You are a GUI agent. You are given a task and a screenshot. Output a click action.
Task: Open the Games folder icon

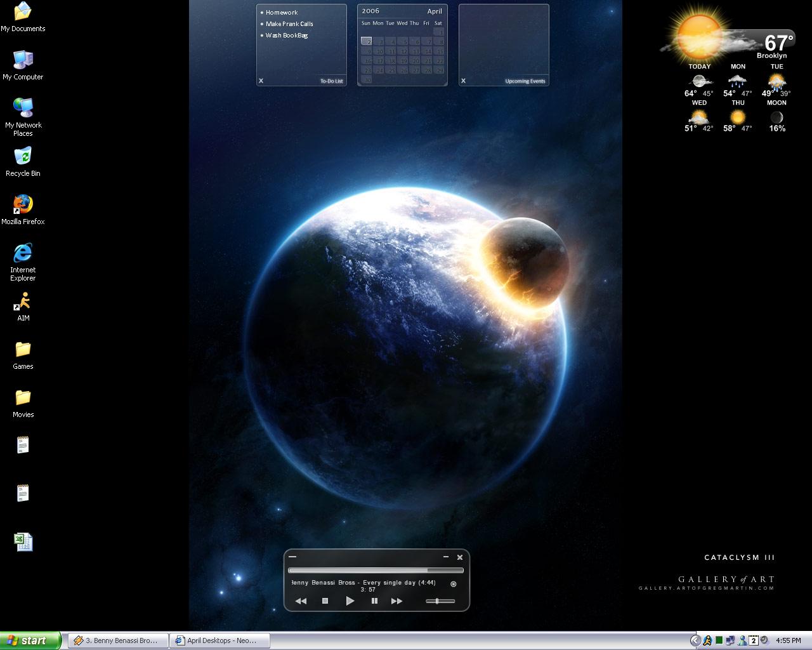[x=23, y=350]
